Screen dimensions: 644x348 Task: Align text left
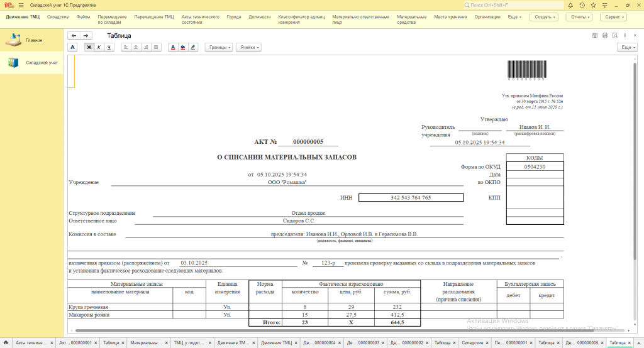click(126, 47)
